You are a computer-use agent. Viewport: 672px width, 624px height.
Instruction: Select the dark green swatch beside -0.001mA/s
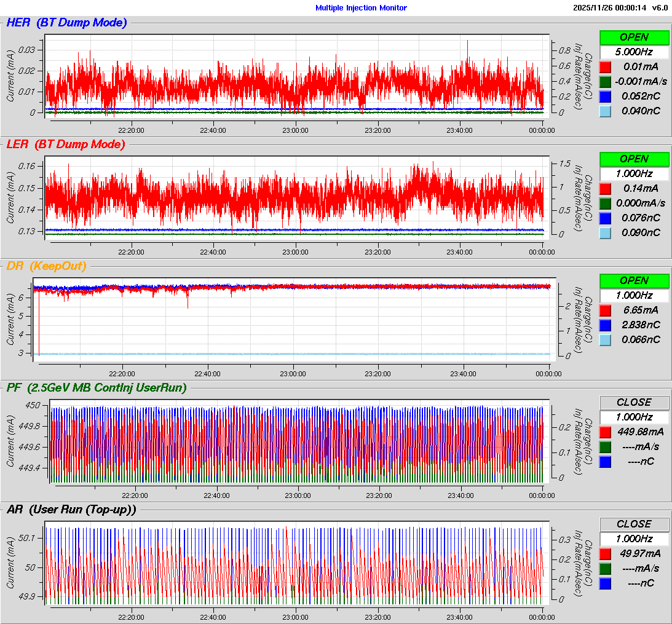coord(606,82)
